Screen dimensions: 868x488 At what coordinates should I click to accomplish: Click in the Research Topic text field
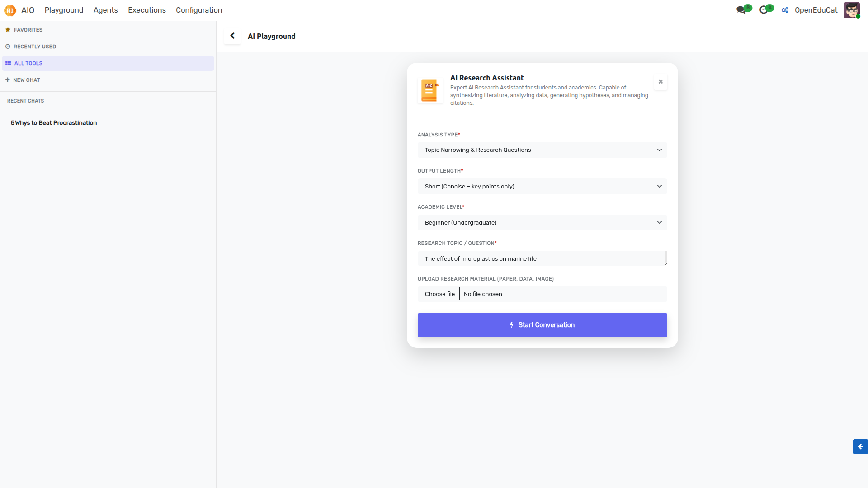coord(542,258)
